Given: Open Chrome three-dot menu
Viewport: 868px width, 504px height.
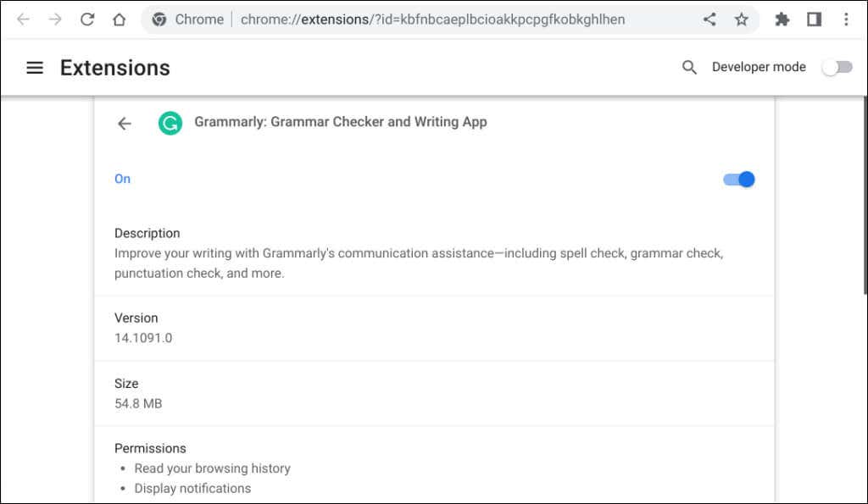Looking at the screenshot, I should pyautogui.click(x=846, y=19).
